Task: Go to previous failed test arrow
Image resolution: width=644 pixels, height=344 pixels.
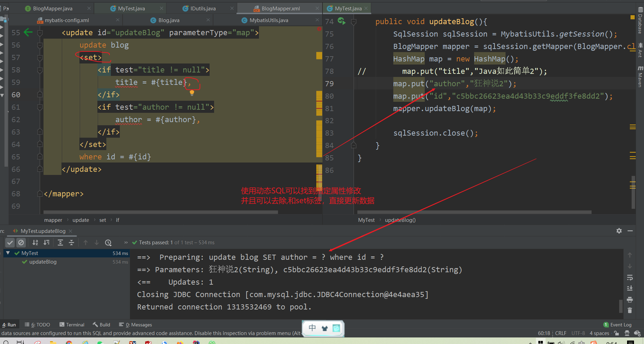Action: pyautogui.click(x=86, y=243)
